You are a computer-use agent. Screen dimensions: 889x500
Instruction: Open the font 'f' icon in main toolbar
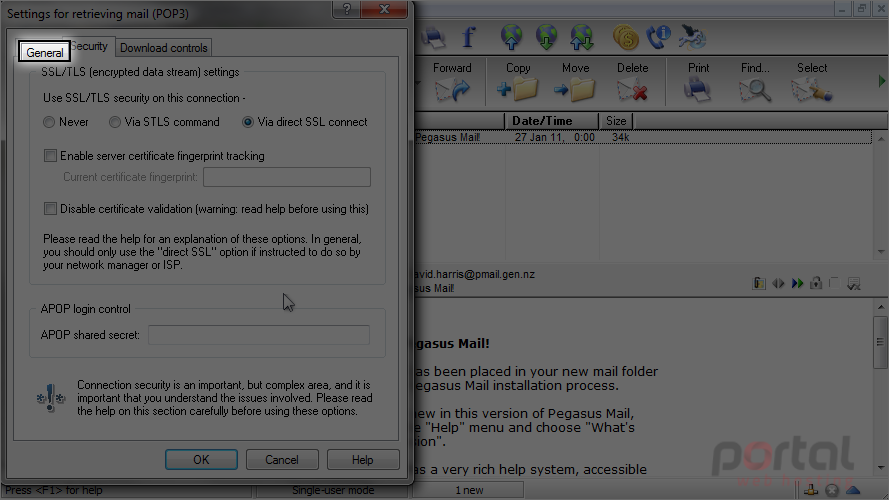pos(468,37)
